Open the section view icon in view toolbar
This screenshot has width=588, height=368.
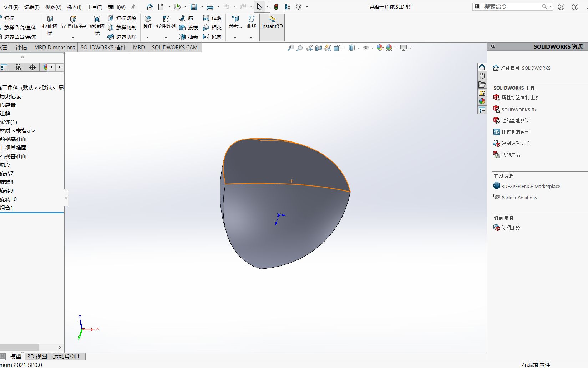point(319,48)
